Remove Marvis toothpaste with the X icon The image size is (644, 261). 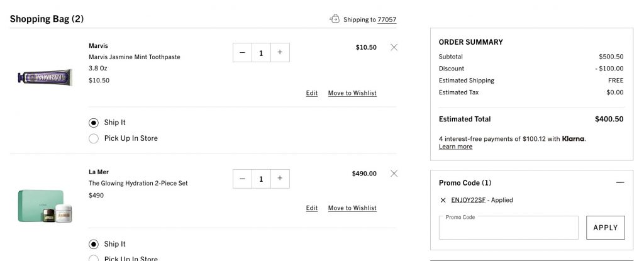(x=394, y=47)
